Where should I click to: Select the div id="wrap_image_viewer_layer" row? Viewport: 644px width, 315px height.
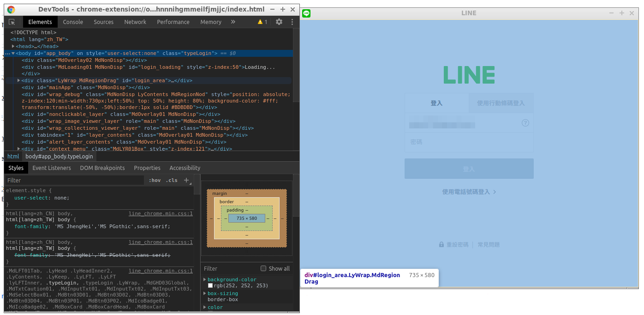129,121
